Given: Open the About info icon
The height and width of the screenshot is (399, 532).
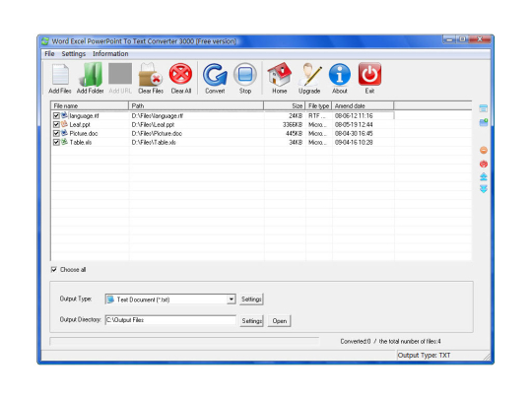Looking at the screenshot, I should pyautogui.click(x=340, y=74).
